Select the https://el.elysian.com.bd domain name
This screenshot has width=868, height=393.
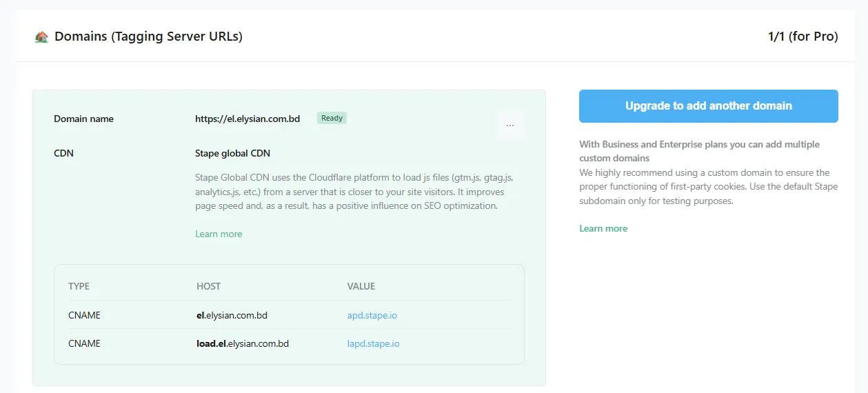pyautogui.click(x=248, y=119)
